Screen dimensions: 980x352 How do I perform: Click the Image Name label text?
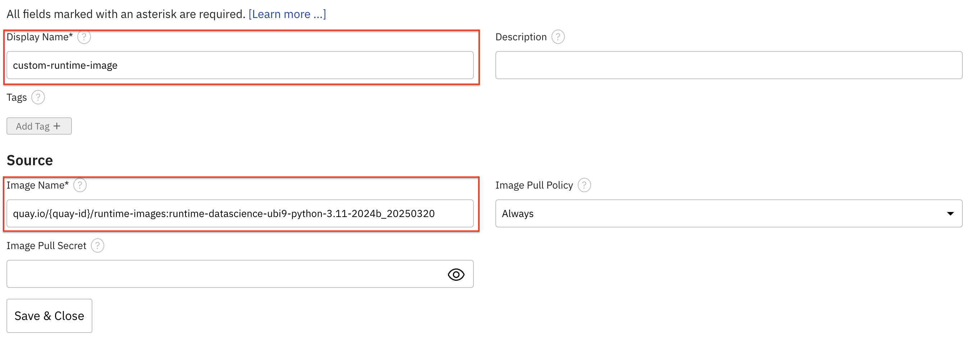click(38, 185)
